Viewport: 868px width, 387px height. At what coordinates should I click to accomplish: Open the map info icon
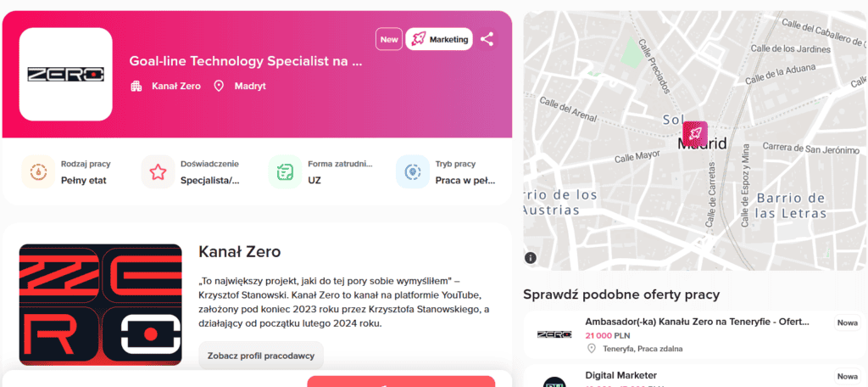(531, 257)
